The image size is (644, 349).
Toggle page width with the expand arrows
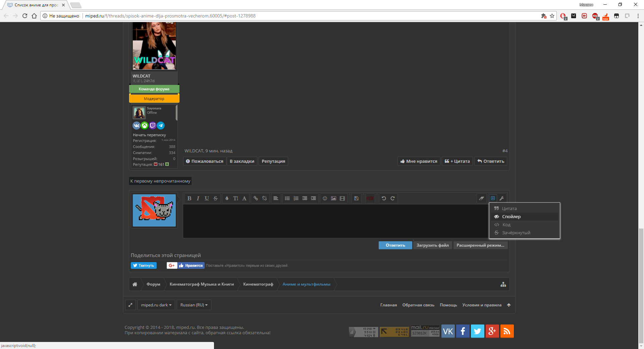pyautogui.click(x=130, y=305)
